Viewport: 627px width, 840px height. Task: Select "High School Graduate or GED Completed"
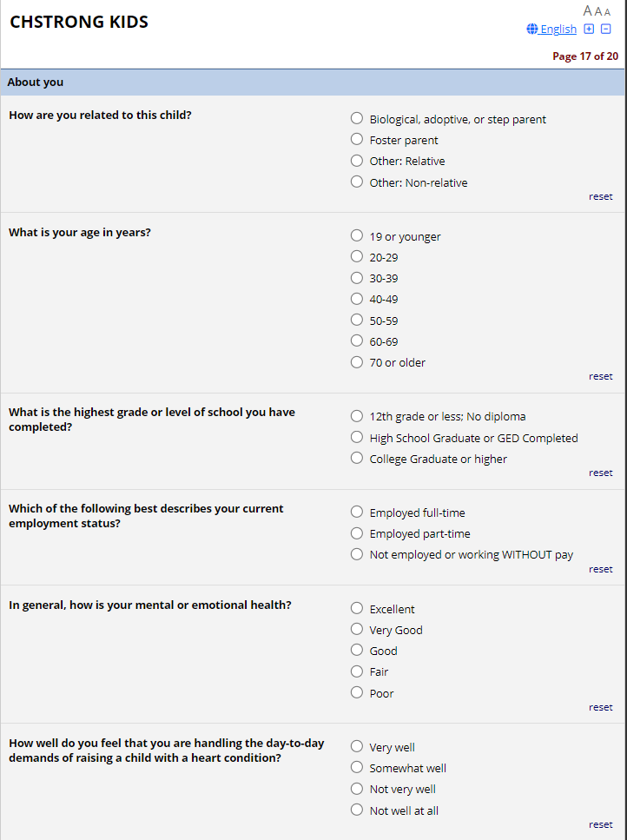[x=357, y=438]
